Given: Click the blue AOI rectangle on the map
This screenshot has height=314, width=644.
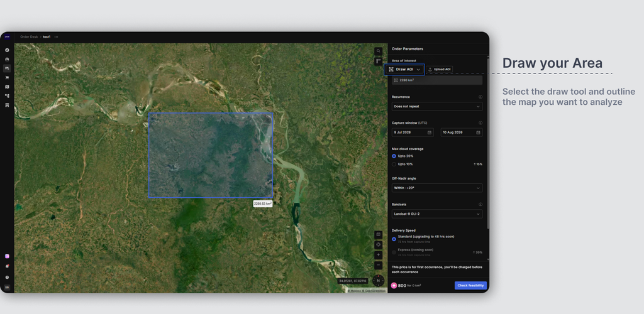Looking at the screenshot, I should click(211, 155).
